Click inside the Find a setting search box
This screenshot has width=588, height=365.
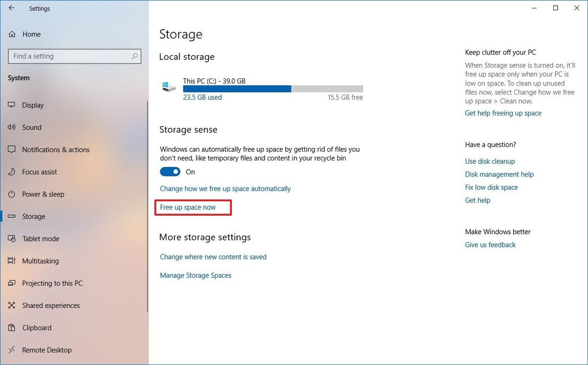[x=74, y=56]
